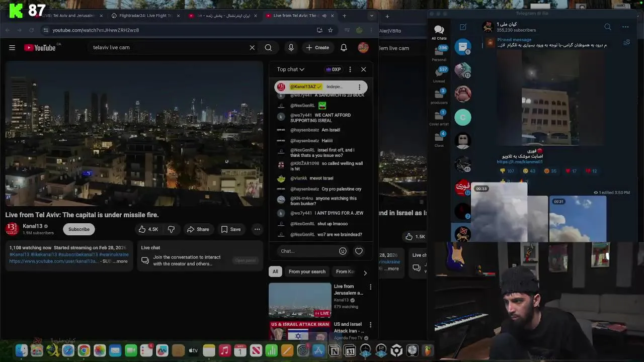Image resolution: width=644 pixels, height=362 pixels.
Task: Open Telegram All Chats folder
Action: (439, 32)
